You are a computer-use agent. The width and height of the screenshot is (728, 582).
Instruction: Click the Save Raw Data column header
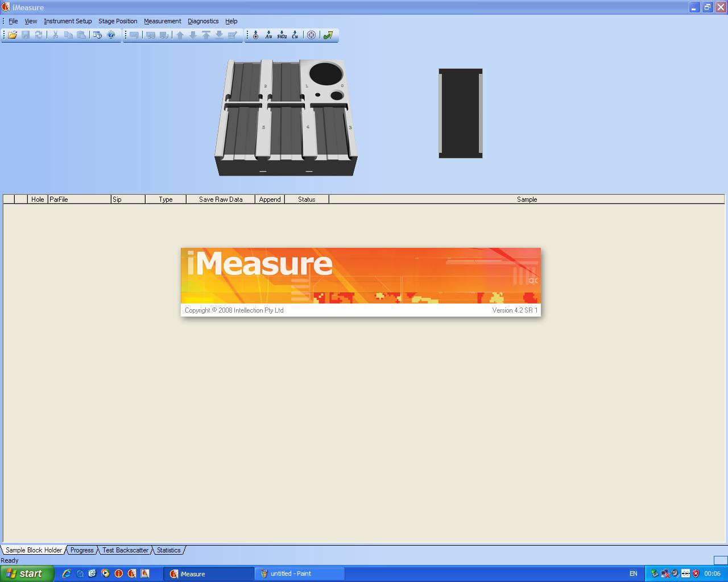coord(221,199)
